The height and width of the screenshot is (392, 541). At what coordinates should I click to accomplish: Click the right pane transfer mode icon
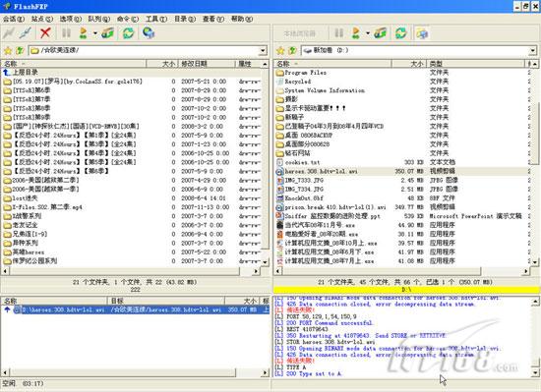click(x=381, y=33)
